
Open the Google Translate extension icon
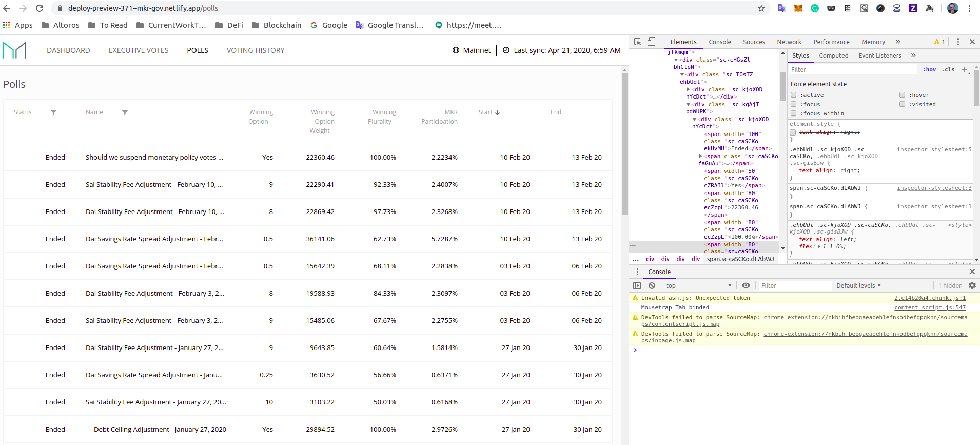point(781,8)
